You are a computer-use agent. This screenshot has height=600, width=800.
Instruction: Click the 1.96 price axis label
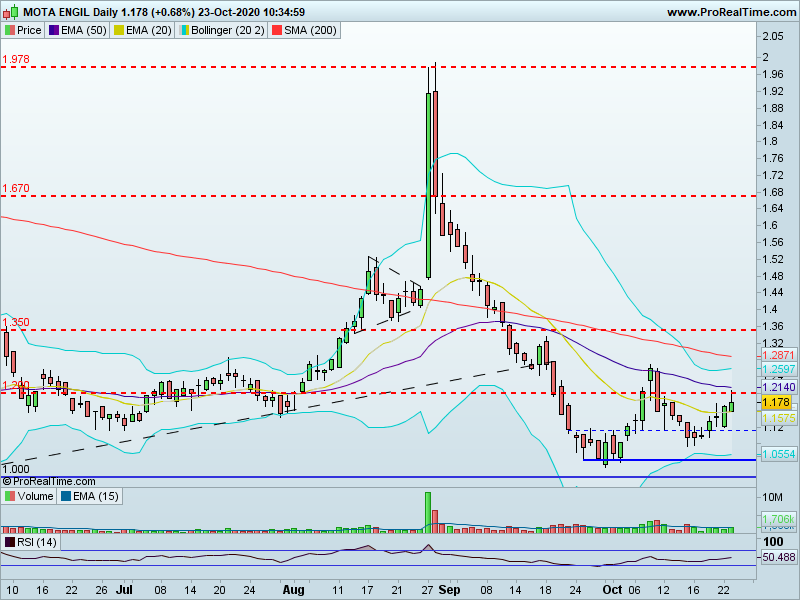[x=773, y=74]
